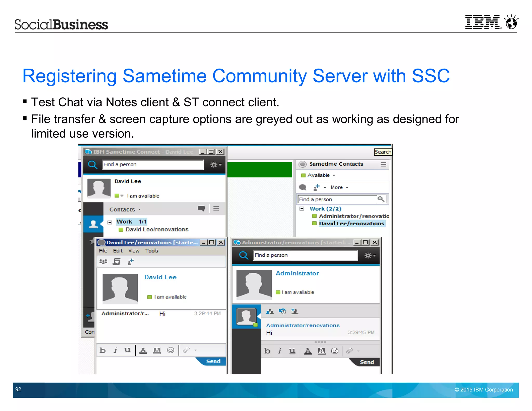Select David Lee/renovations in Work (2/2)
The height and width of the screenshot is (411, 532).
(x=349, y=223)
